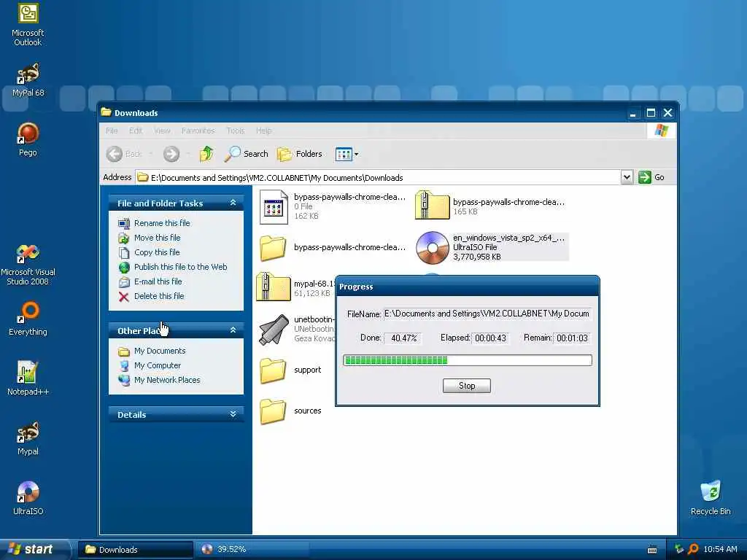747x560 pixels.
Task: Open the Recycle Bin icon
Action: (x=711, y=498)
